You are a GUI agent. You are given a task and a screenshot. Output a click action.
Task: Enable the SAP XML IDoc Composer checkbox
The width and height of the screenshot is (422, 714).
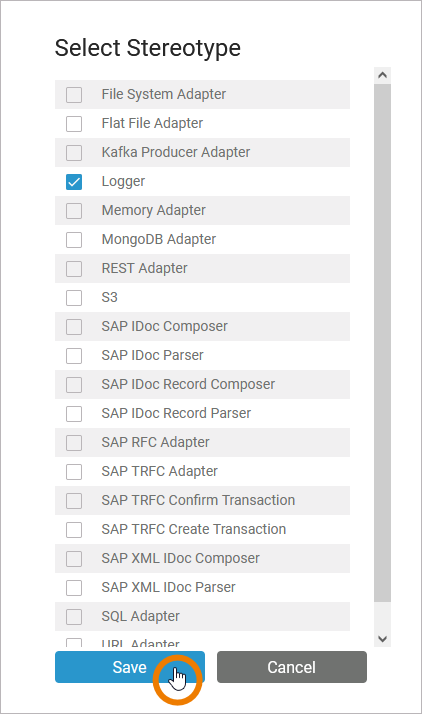[x=74, y=559]
